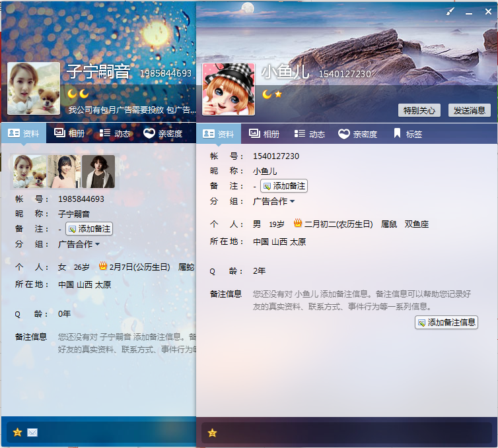
Task: Click 添加备注 button in 子宁嗣音 window
Action: click(x=89, y=229)
